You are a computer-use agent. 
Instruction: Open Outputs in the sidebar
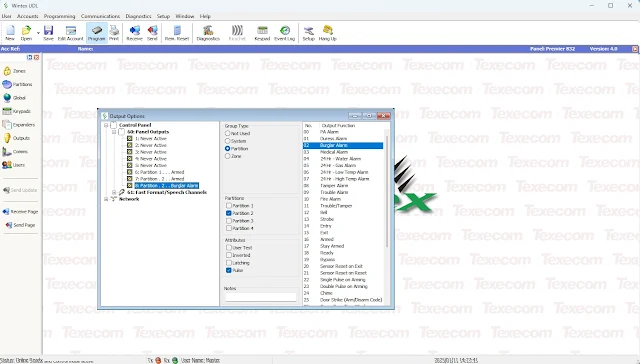16,138
